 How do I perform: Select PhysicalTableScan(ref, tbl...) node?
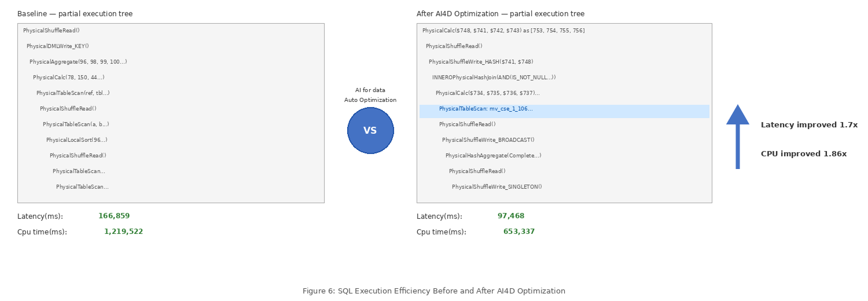(x=73, y=93)
